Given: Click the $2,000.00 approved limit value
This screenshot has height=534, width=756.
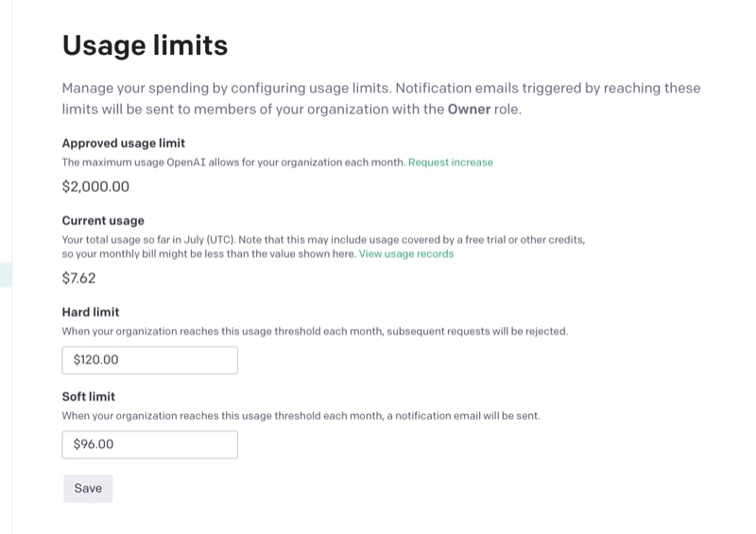Looking at the screenshot, I should pyautogui.click(x=95, y=186).
